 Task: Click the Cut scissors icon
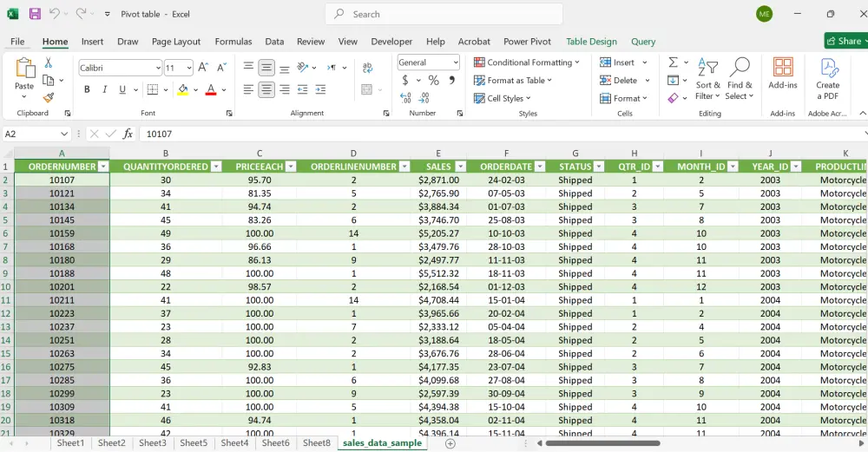coord(49,62)
